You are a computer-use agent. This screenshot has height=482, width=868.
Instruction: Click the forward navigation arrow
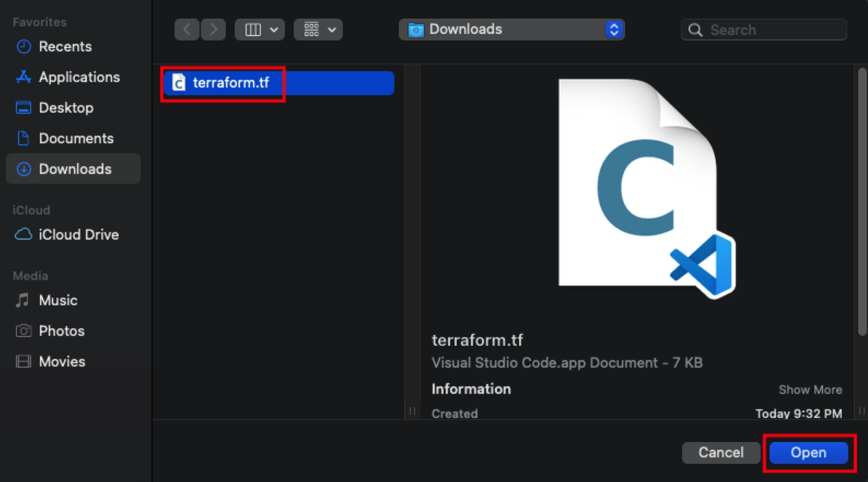(213, 30)
